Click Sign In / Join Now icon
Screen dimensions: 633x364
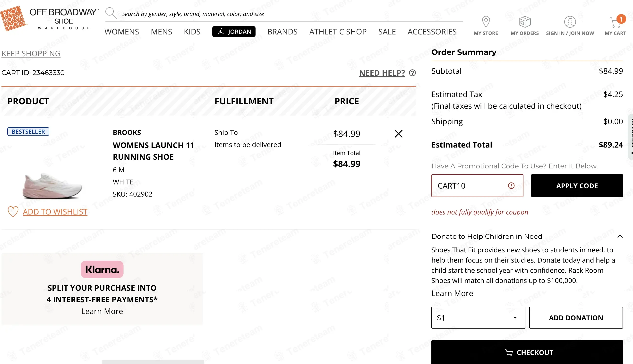[x=570, y=22]
